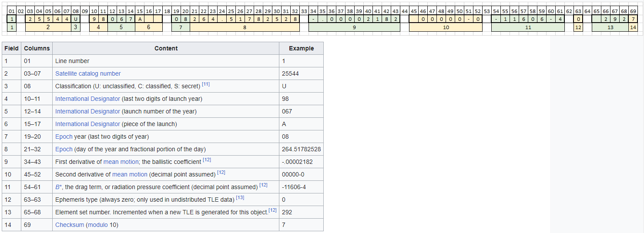644x233 pixels.
Task: Open Epoch link in day of year row
Action: click(x=64, y=149)
